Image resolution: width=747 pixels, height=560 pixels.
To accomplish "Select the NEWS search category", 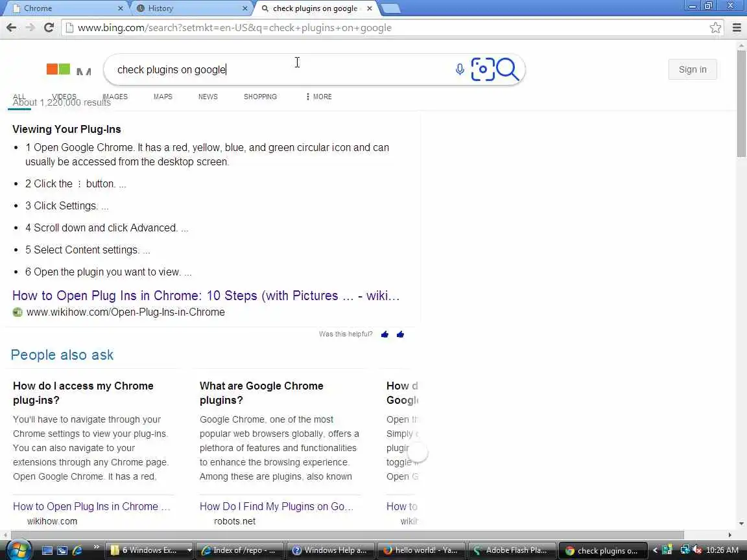I will tap(207, 97).
